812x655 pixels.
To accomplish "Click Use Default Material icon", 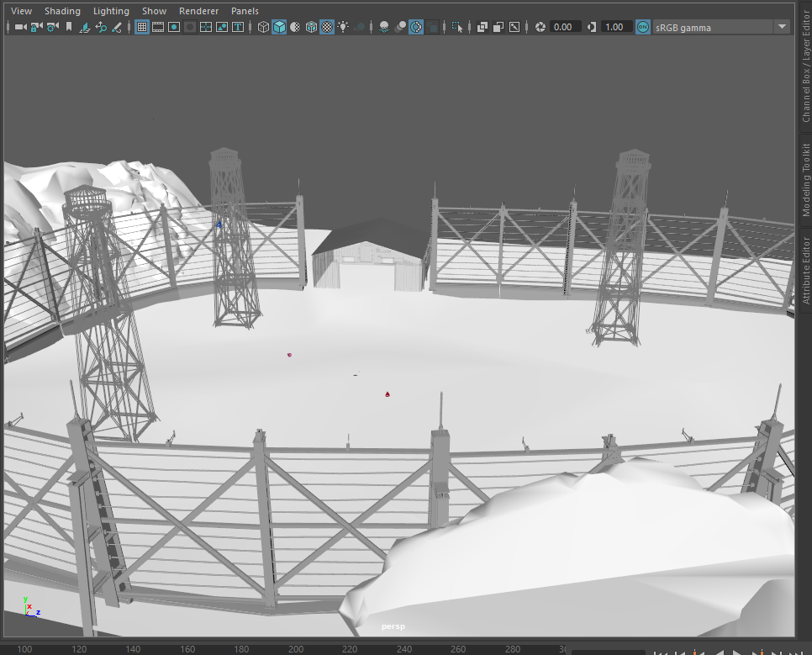I will point(295,27).
